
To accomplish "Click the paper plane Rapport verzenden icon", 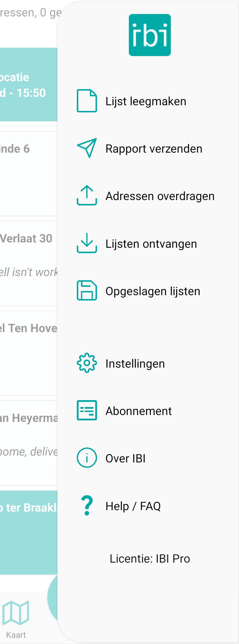I will 87,148.
